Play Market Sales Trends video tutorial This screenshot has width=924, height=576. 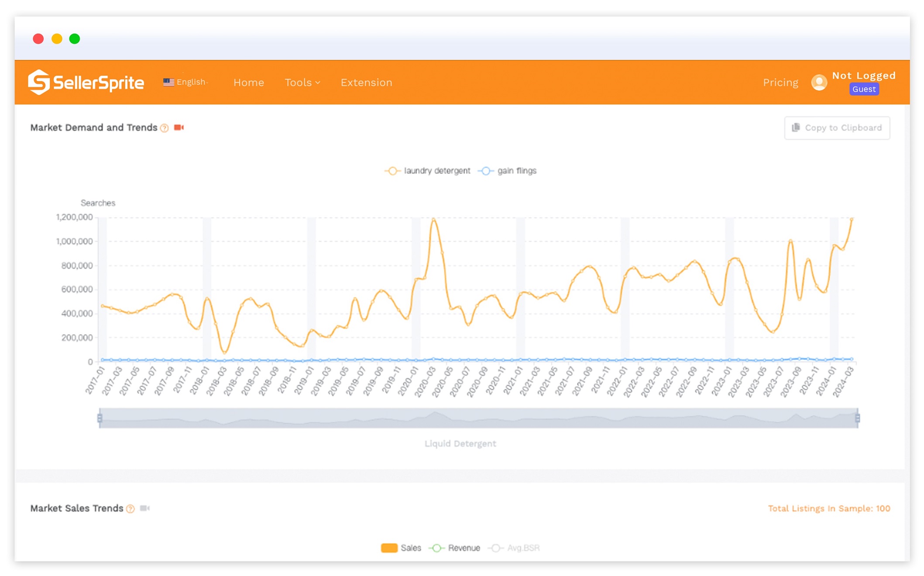click(145, 508)
